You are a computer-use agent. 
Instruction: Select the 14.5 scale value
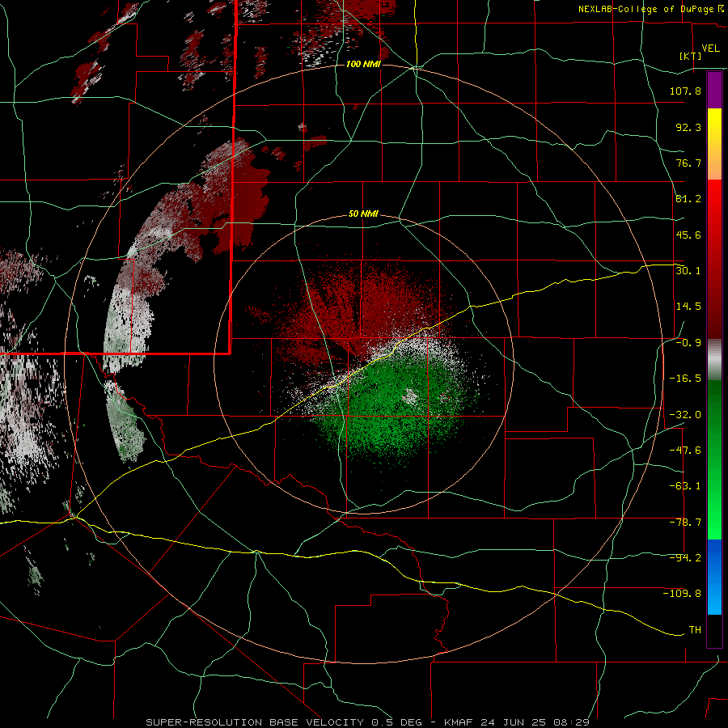pos(688,307)
